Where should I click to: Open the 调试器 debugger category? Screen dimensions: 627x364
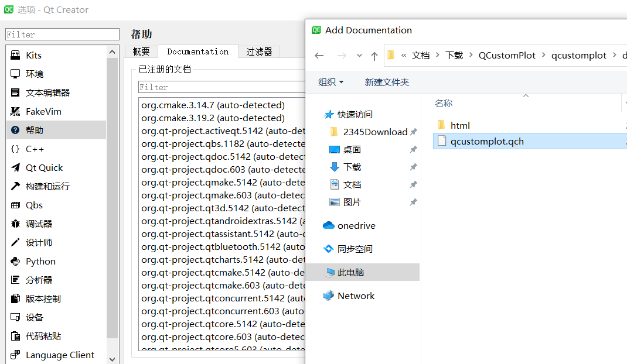[x=56, y=224]
